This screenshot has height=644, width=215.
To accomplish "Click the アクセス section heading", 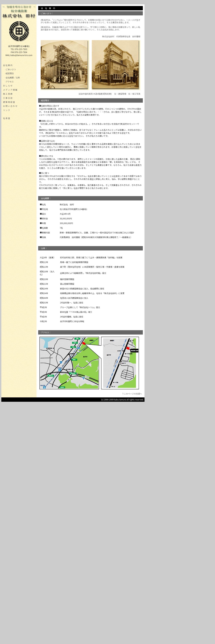I will point(90,333).
